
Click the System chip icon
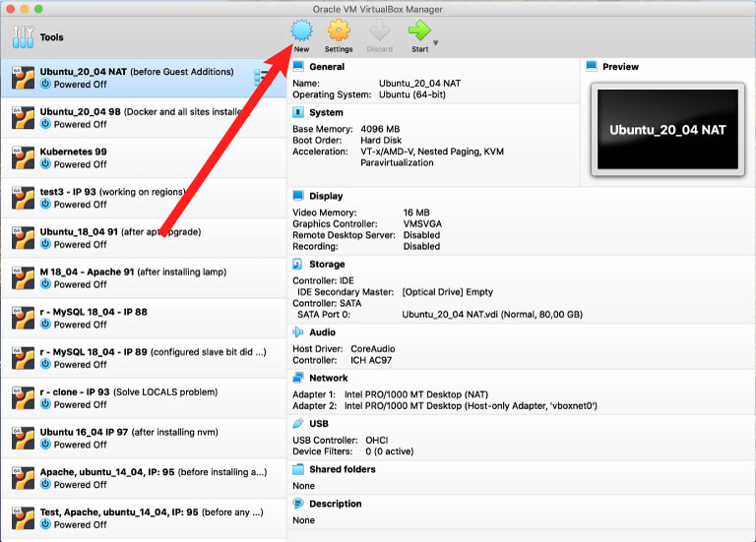(x=298, y=112)
